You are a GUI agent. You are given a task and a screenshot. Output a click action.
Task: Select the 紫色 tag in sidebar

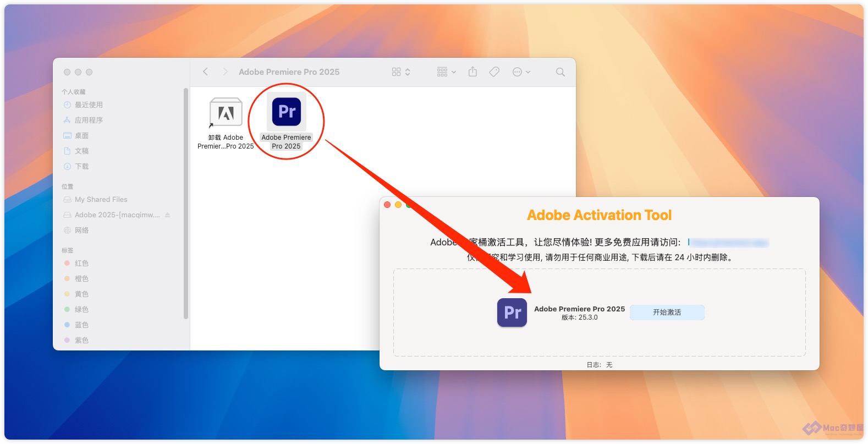coord(81,340)
